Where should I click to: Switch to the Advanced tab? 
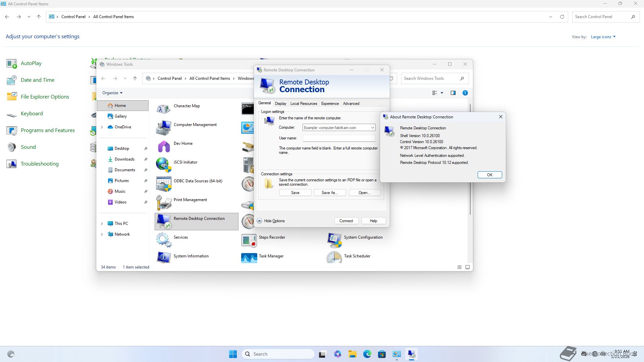point(351,104)
